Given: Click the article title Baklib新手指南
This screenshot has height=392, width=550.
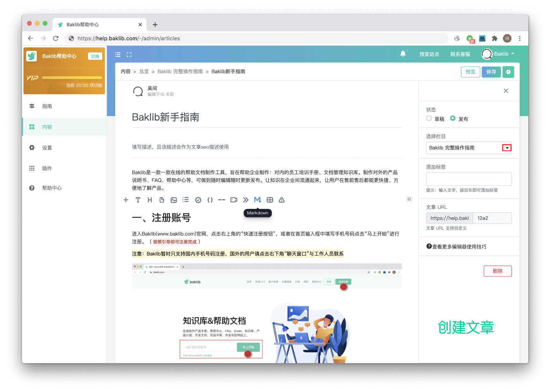Looking at the screenshot, I should 165,117.
